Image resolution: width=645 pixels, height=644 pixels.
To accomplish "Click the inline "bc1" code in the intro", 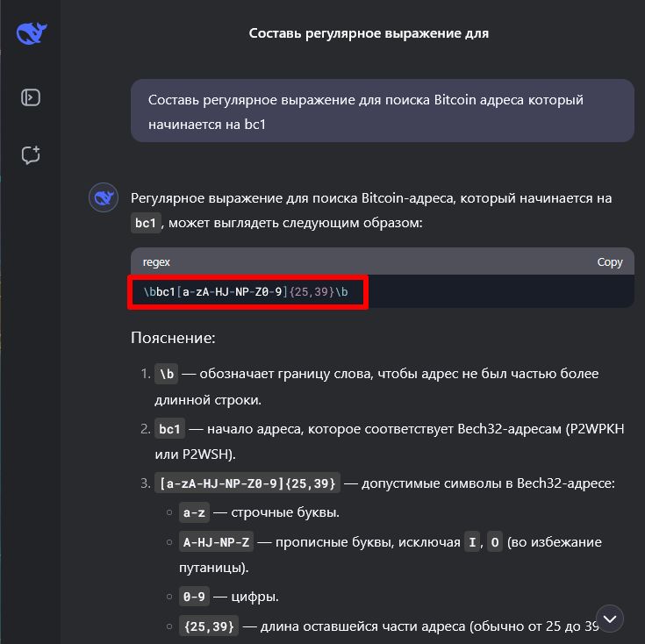I will coord(146,224).
